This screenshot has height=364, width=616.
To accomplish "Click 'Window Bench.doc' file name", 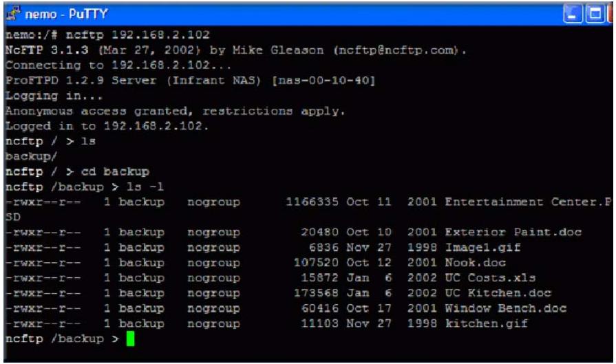I will click(506, 308).
